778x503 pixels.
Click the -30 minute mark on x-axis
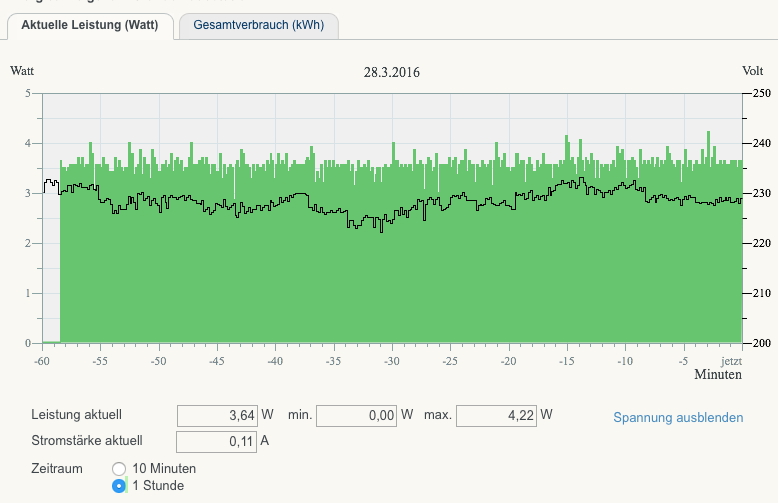[392, 360]
